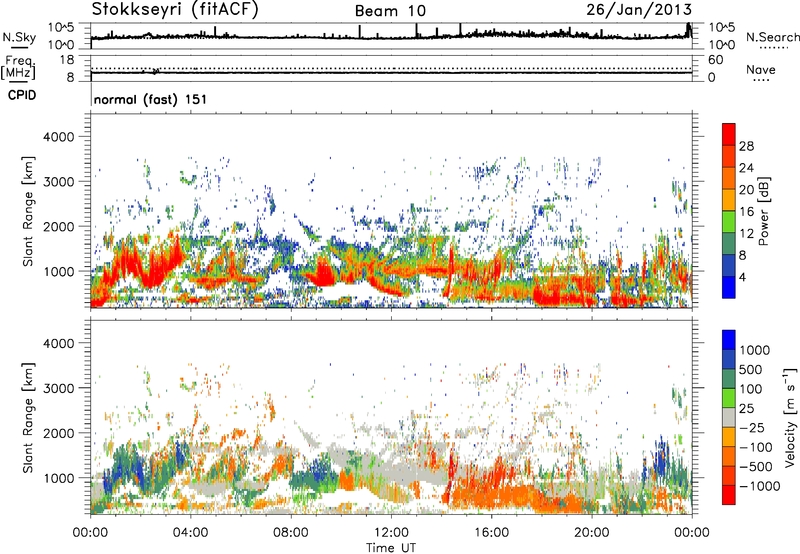Click the "-25" label on Velocity colorbar
Viewport: 800px width, 554px height.
752,428
